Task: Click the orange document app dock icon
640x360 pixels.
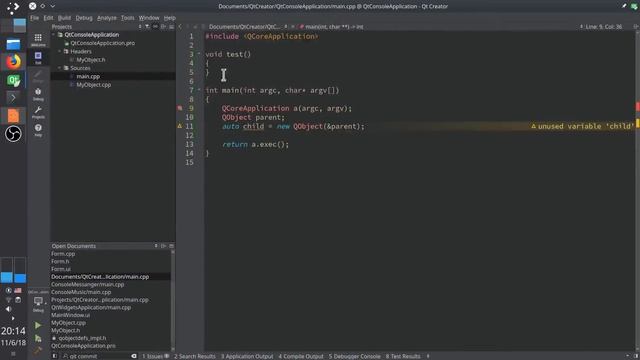Action: [x=13, y=116]
